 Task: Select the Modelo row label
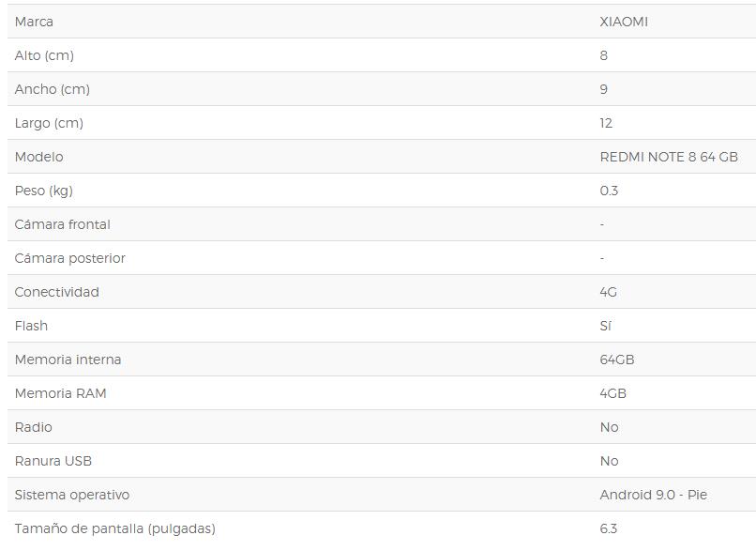pos(39,157)
